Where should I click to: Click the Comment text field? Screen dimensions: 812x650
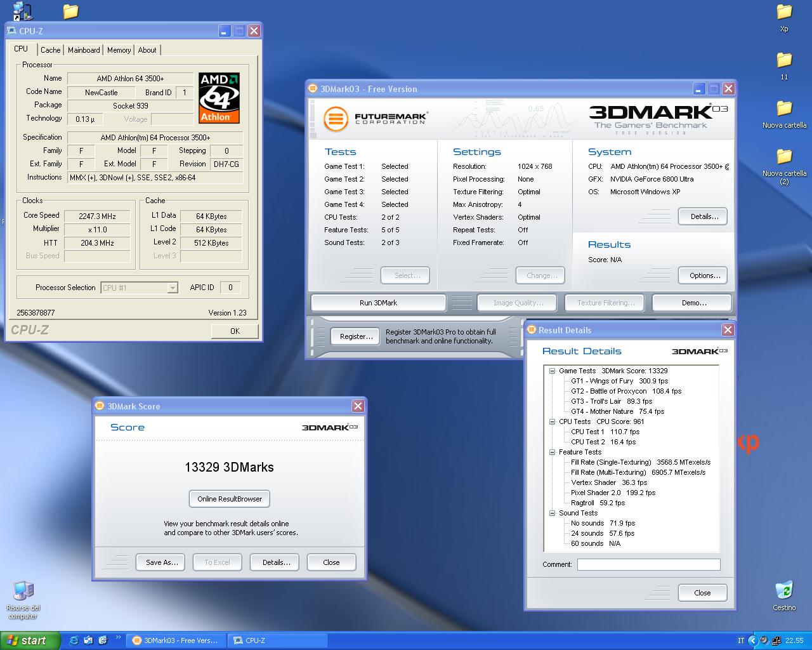pos(648,564)
